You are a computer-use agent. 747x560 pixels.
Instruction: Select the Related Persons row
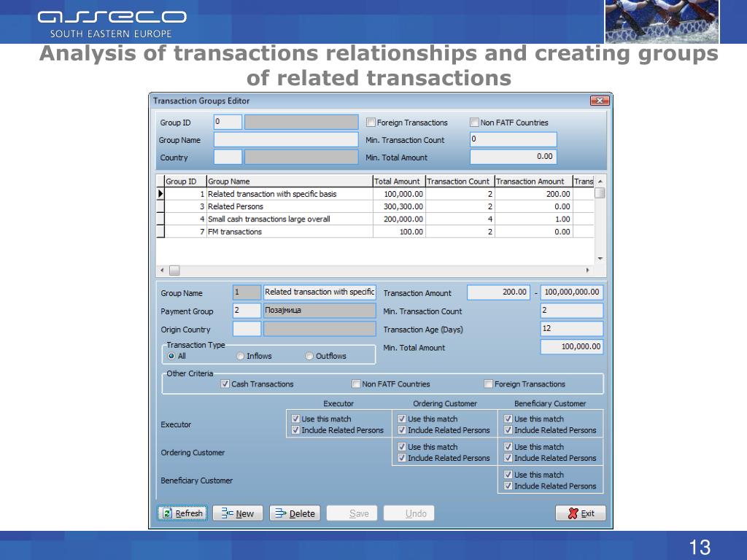click(x=375, y=206)
